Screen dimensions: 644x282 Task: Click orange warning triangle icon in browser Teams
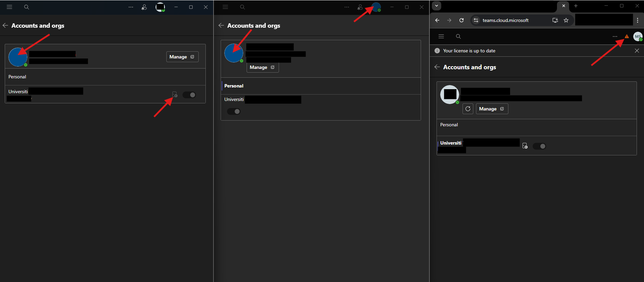click(627, 36)
